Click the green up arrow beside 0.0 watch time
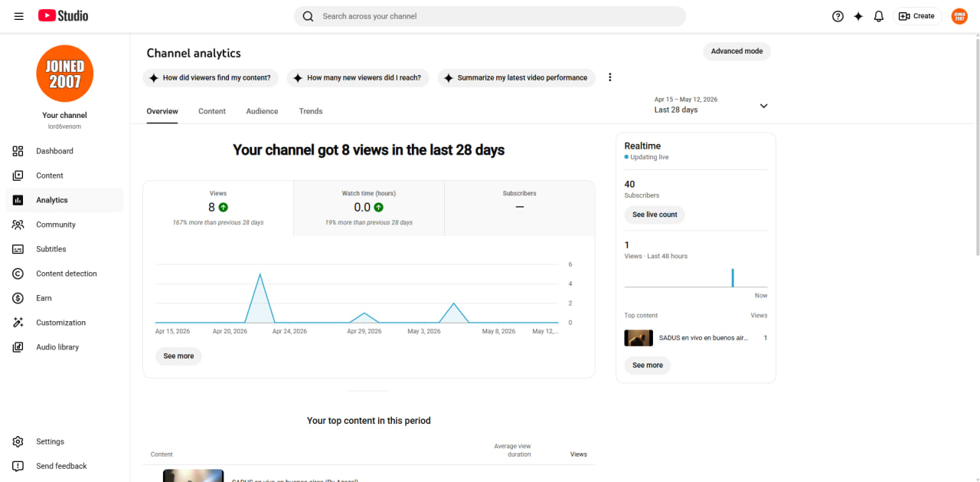 (x=379, y=207)
